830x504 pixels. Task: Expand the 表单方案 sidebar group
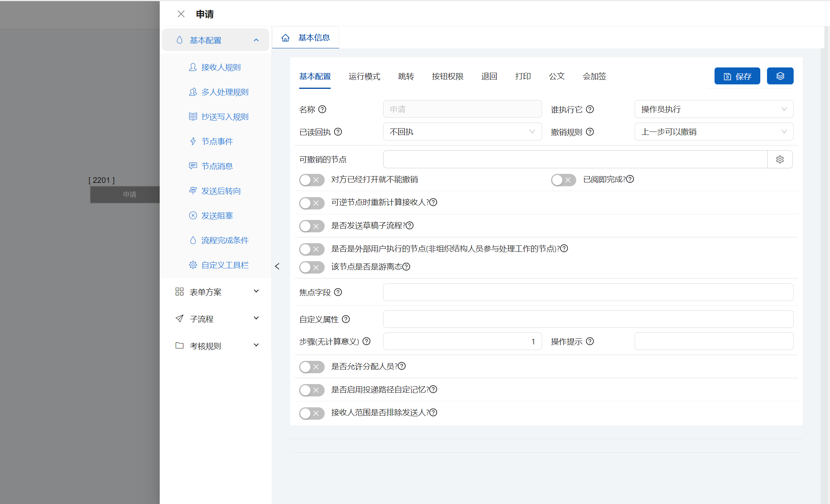point(216,292)
